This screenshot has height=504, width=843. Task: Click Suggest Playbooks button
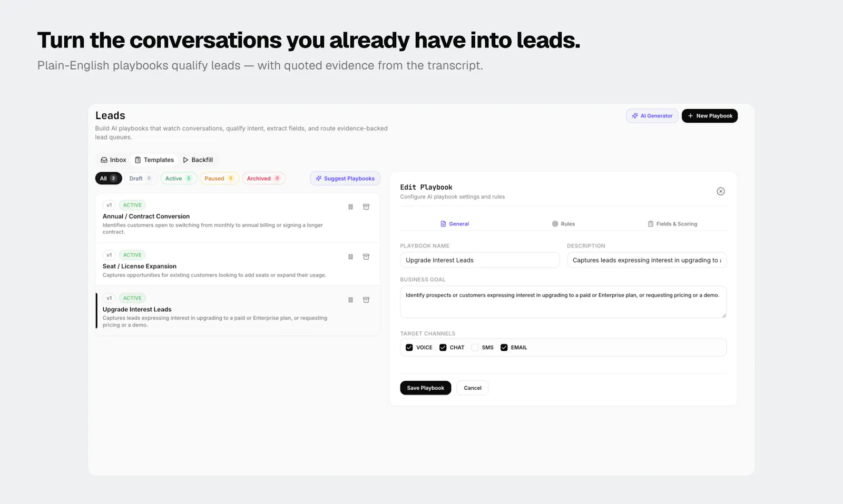(x=345, y=179)
